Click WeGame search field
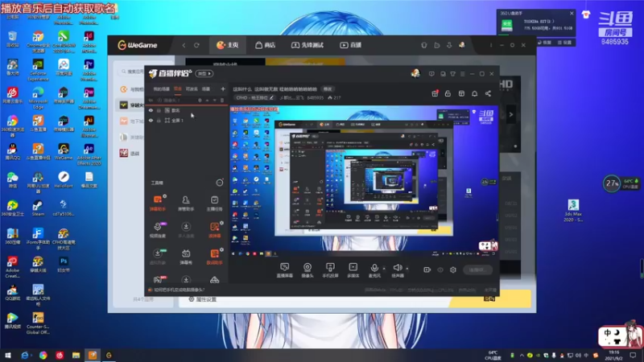 pyautogui.click(x=131, y=72)
